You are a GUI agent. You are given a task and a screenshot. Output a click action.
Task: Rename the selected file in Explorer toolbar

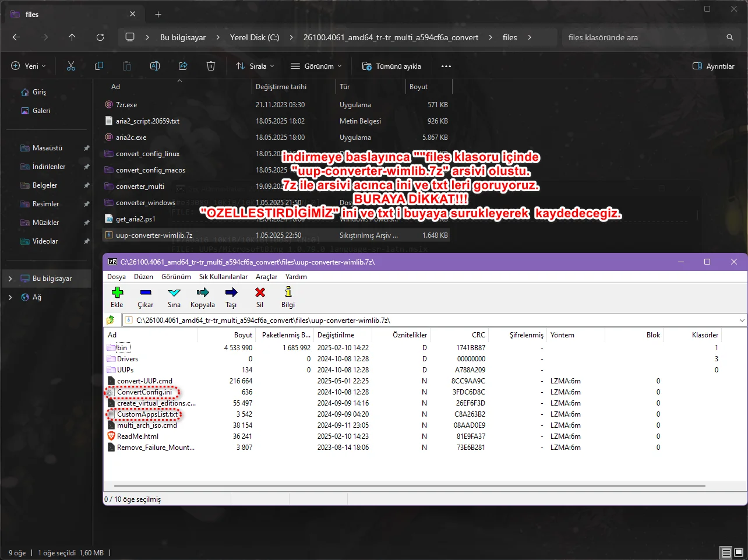coord(155,66)
